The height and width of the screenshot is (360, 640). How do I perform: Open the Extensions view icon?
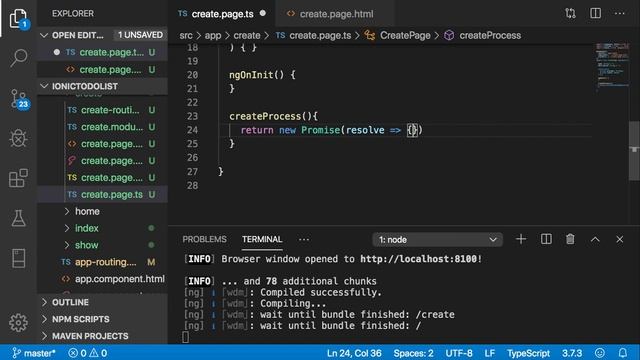tap(18, 178)
